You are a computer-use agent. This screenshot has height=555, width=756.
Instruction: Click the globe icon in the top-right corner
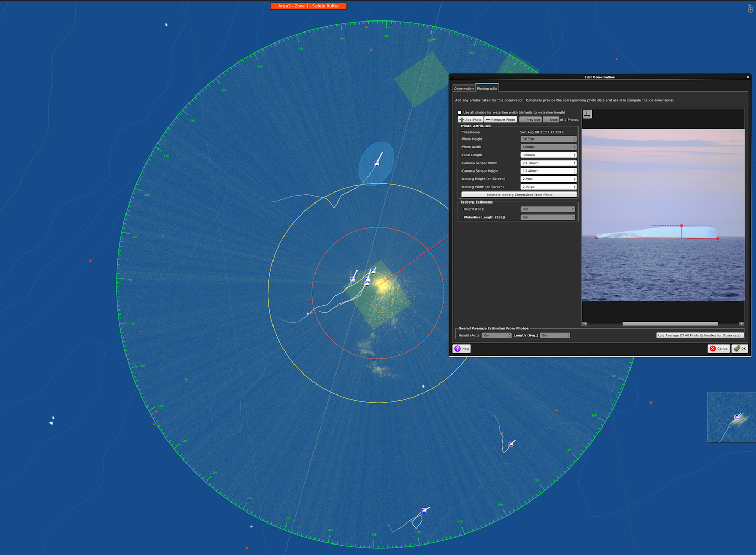[x=750, y=8]
